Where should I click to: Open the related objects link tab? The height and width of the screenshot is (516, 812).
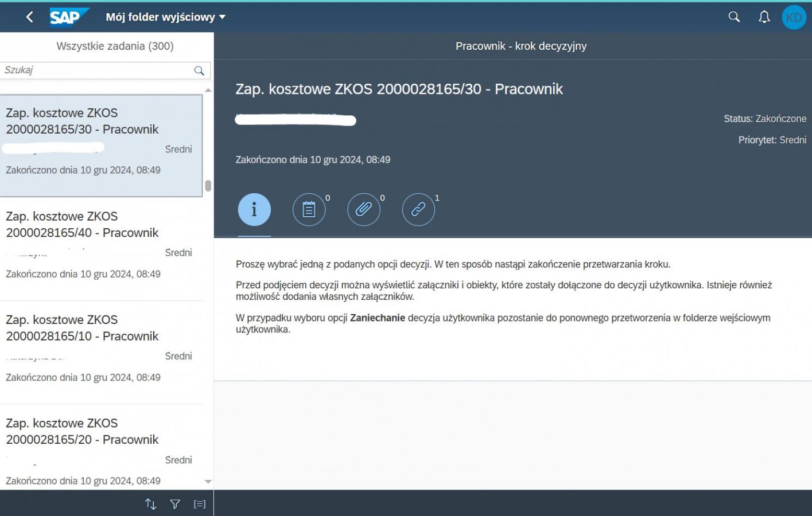pos(418,210)
